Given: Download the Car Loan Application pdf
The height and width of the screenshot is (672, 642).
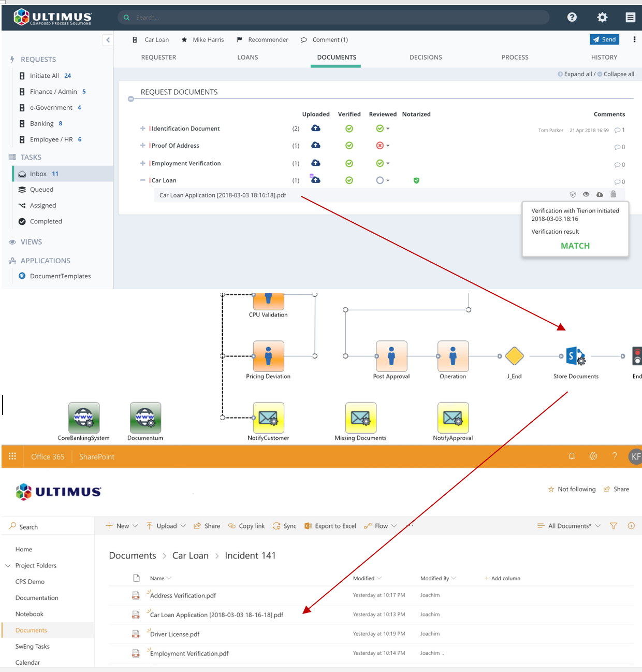Looking at the screenshot, I should tap(600, 194).
